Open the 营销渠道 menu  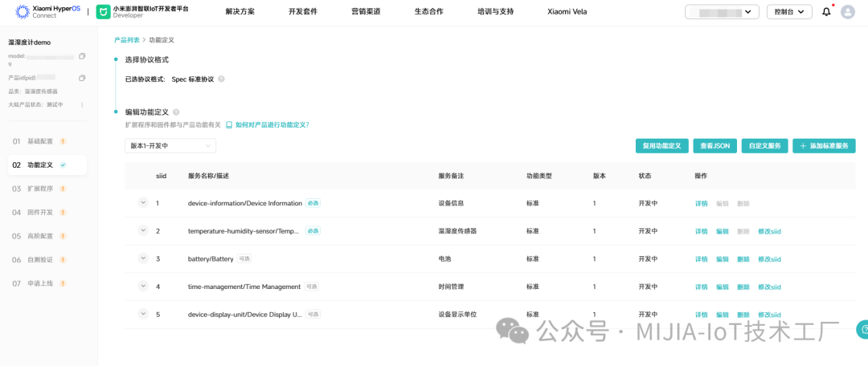(366, 11)
